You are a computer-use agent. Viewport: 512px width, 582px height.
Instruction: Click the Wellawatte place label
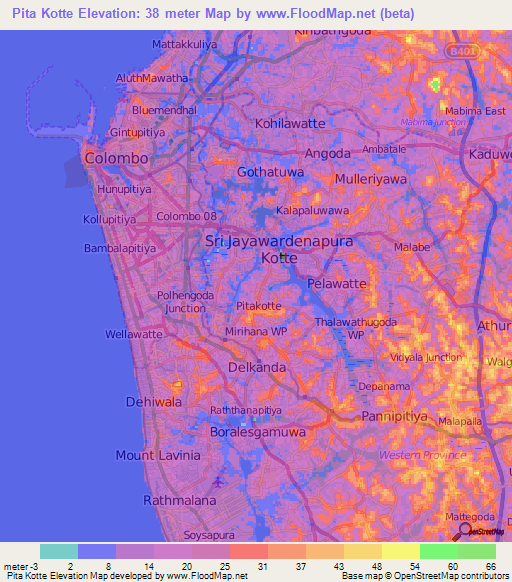click(x=134, y=334)
